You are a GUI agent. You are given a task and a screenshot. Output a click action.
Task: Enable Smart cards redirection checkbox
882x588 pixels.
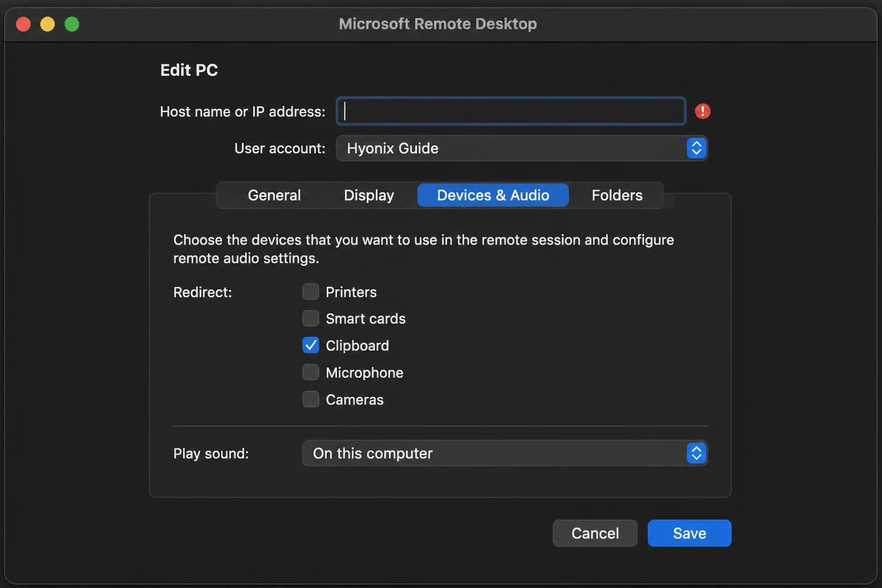[x=311, y=318]
